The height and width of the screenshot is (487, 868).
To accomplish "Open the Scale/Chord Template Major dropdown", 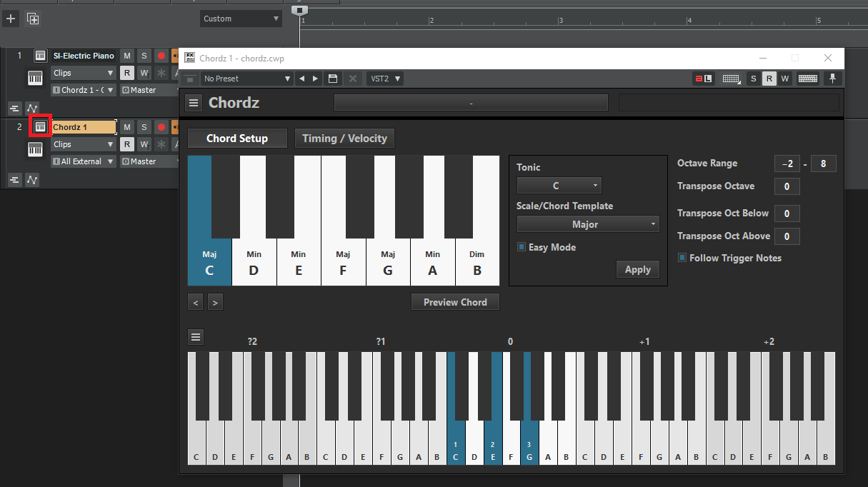I will click(588, 224).
